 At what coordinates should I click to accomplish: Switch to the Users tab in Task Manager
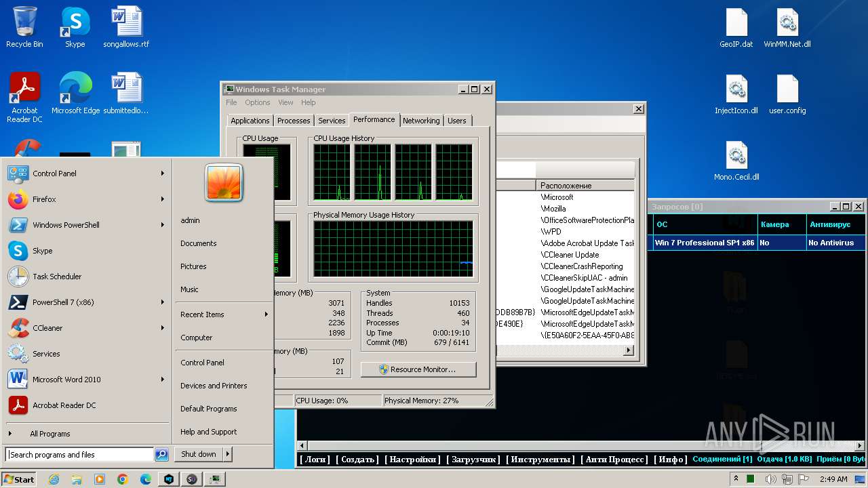pyautogui.click(x=457, y=121)
